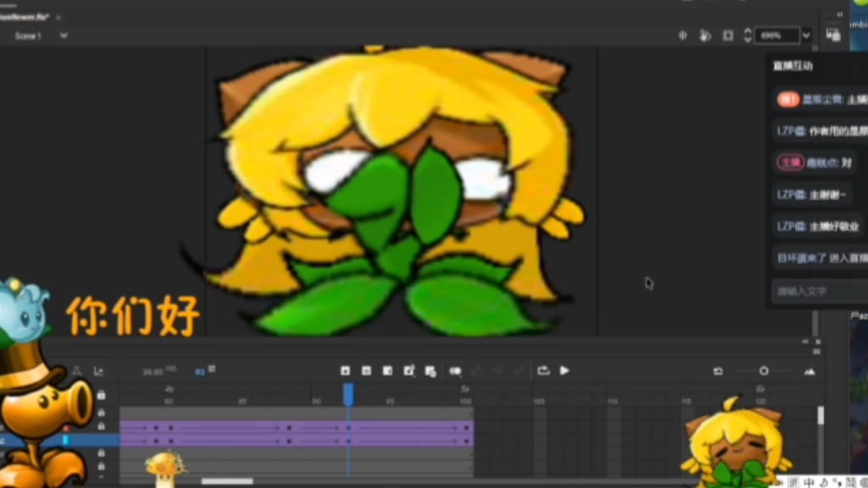Click the zoom-in mountain icon on timeline
Image resolution: width=868 pixels, height=488 pixels.
(810, 371)
